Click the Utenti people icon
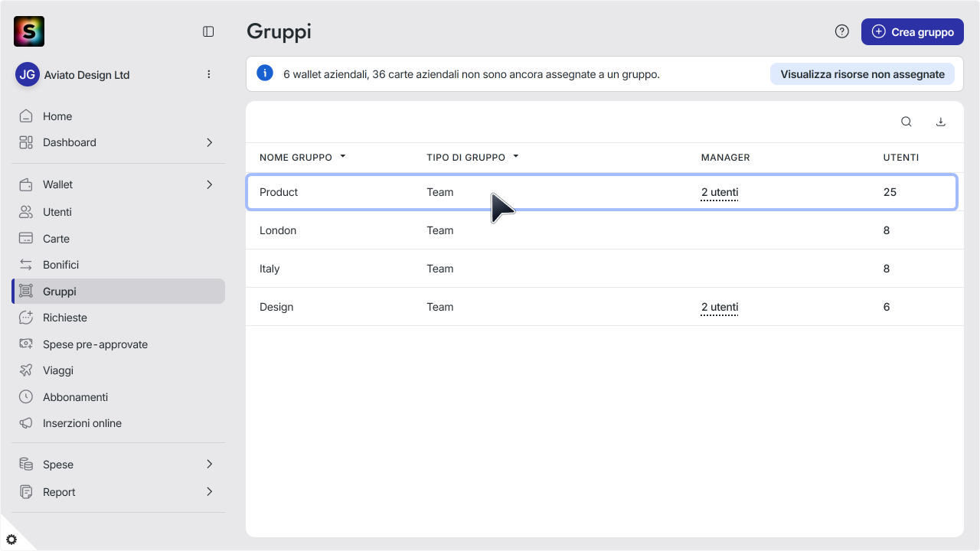The width and height of the screenshot is (980, 551). coord(26,212)
